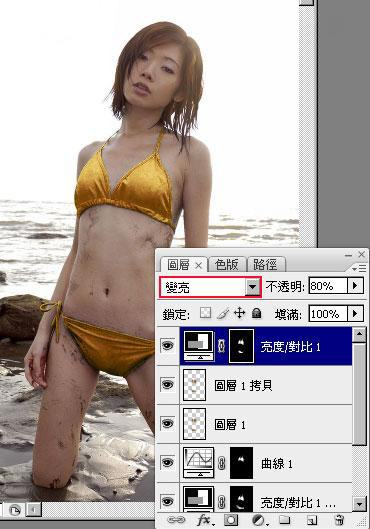Click layers panel scroll up arrow

point(359,335)
